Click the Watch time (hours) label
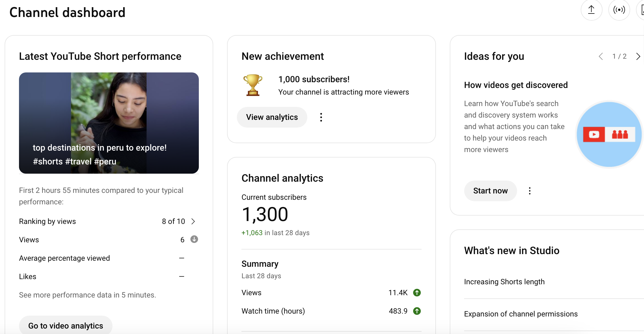Viewport: 644px width, 334px height. click(x=273, y=311)
